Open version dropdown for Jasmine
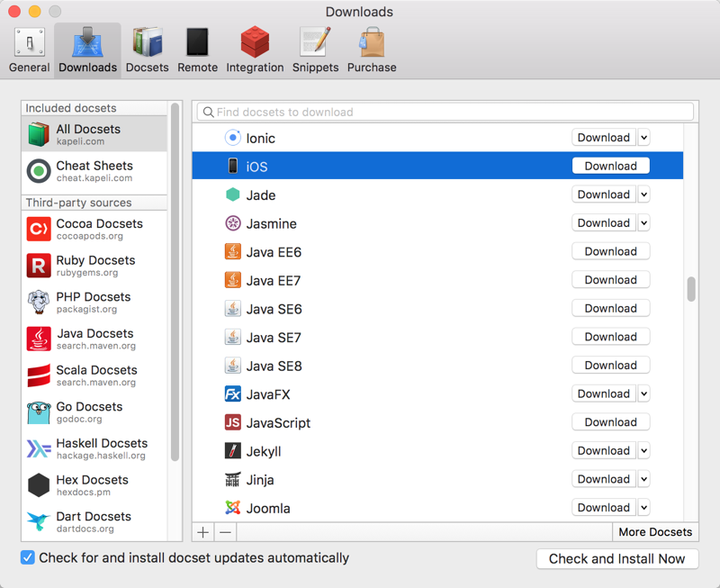 tap(643, 222)
